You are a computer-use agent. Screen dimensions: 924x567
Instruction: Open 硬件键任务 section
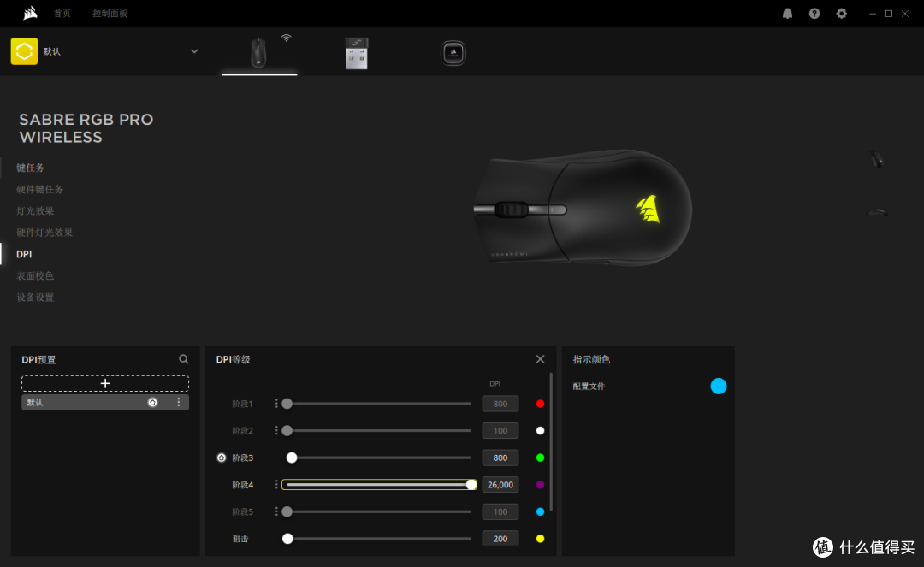coord(39,189)
